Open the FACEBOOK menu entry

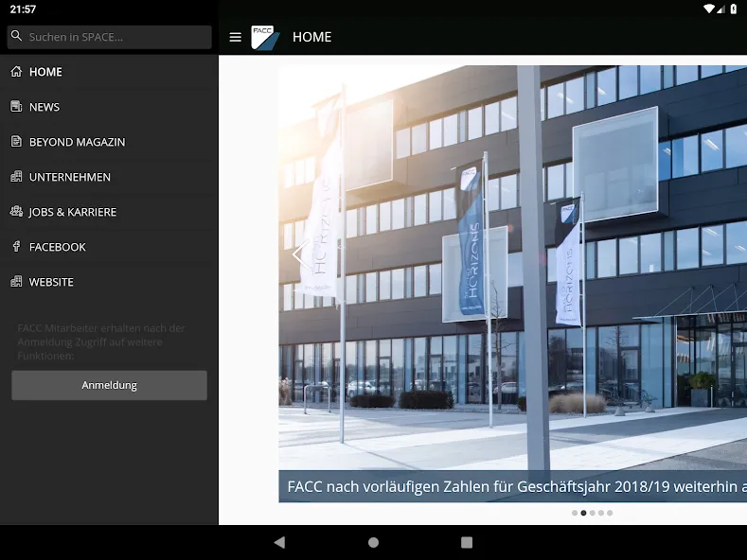109,247
